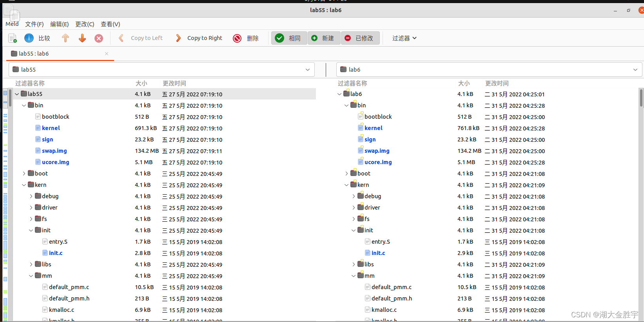The width and height of the screenshot is (644, 322).
Task: Expand boot folder in lab55 pane
Action: point(24,174)
